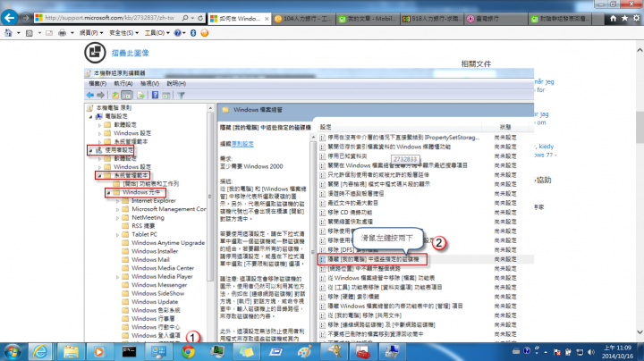Click the browser Forward arrow button
This screenshot has width=644, height=361.
click(26, 18)
